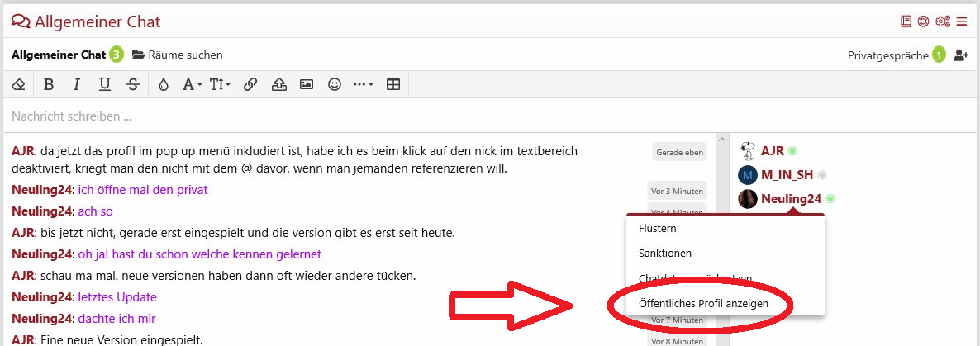Apply strikethrough formatting
This screenshot has height=346, width=980.
[x=133, y=84]
